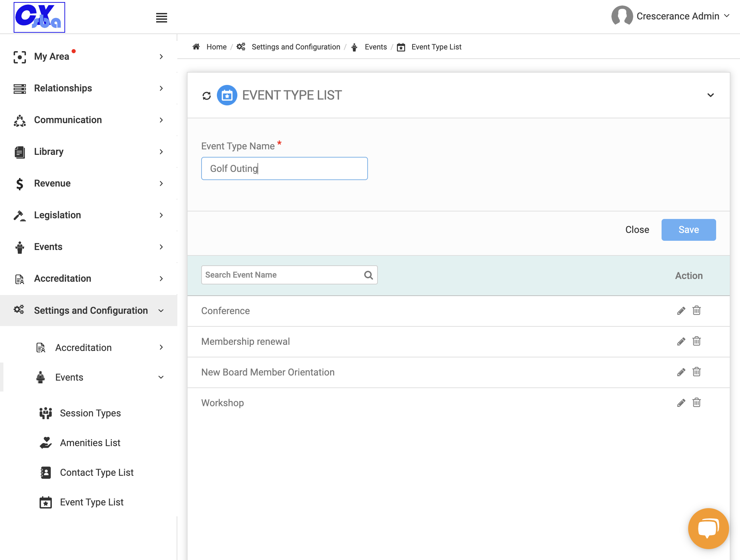The image size is (740, 560).
Task: Collapse the Event Type List panel
Action: (710, 95)
